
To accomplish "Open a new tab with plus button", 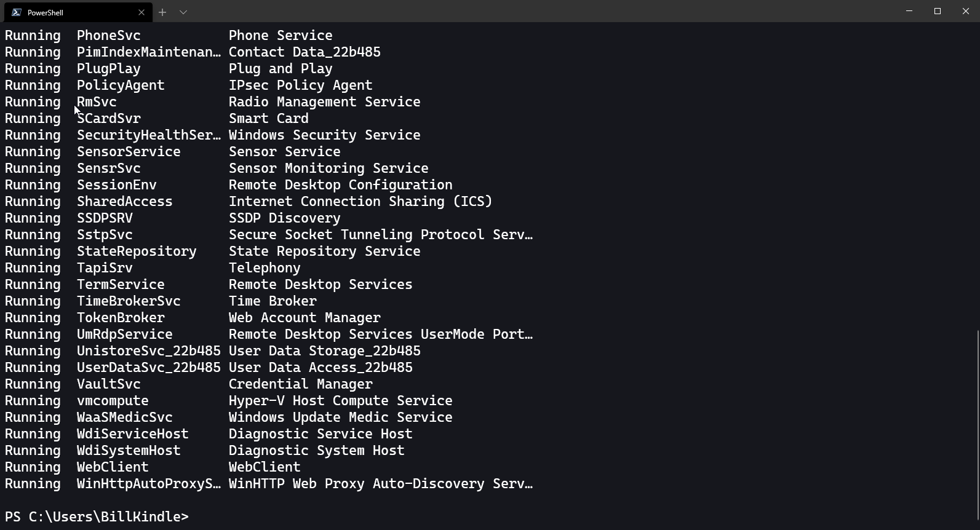I will pyautogui.click(x=162, y=12).
